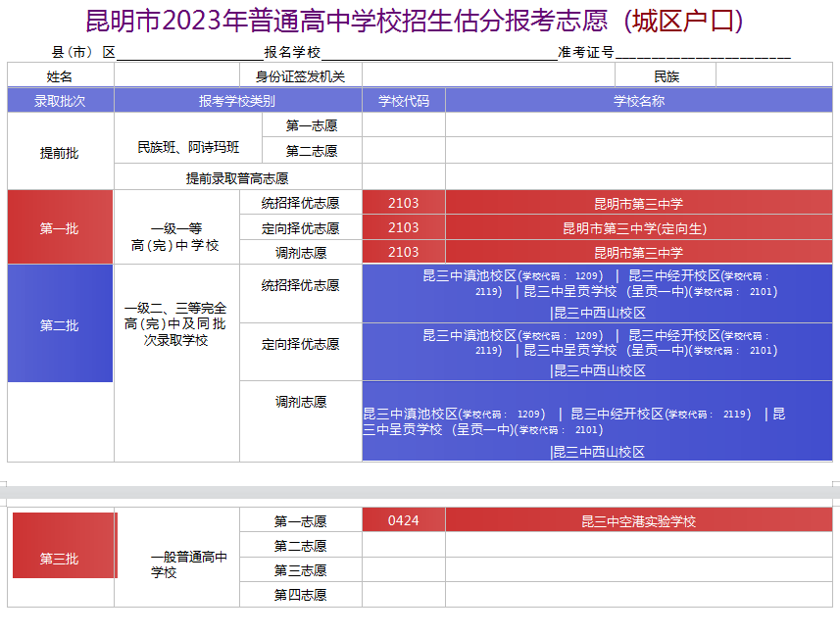Select the blue 第二批 batch cell
The width and height of the screenshot is (840, 636).
60,323
